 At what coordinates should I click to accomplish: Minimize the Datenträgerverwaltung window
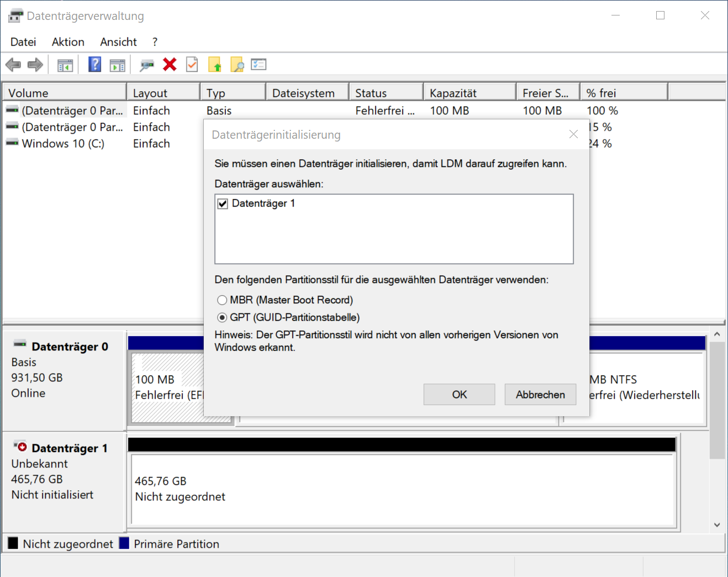click(616, 15)
